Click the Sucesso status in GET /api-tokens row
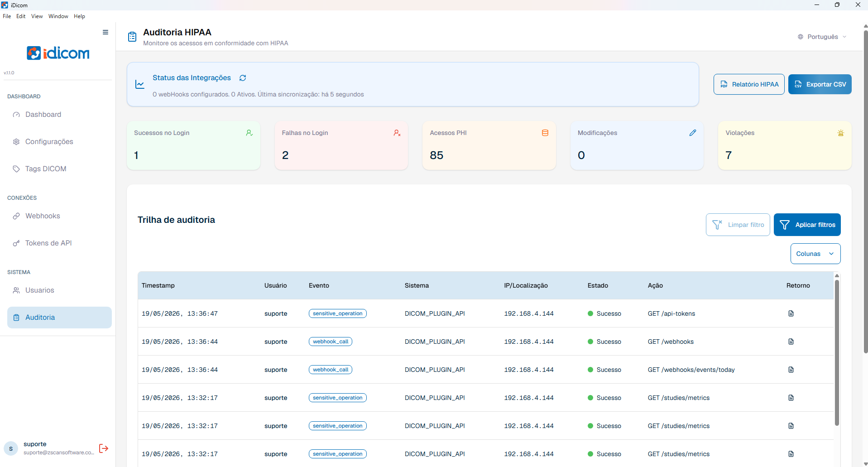Screen dimensions: 868x467 click(x=604, y=313)
